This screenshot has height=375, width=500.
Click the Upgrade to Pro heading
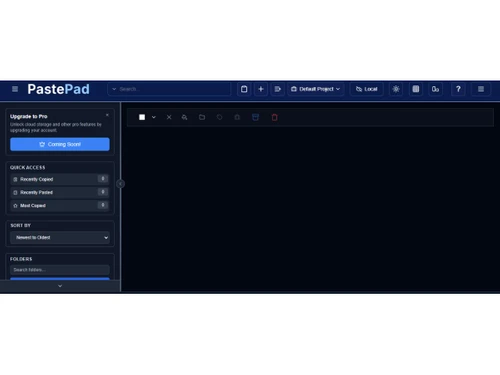pos(29,116)
